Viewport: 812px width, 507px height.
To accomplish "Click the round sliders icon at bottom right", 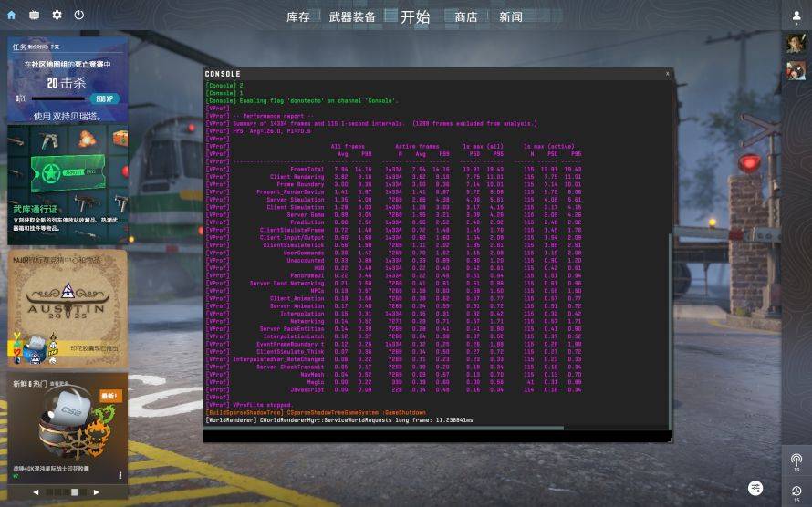I will 755,488.
